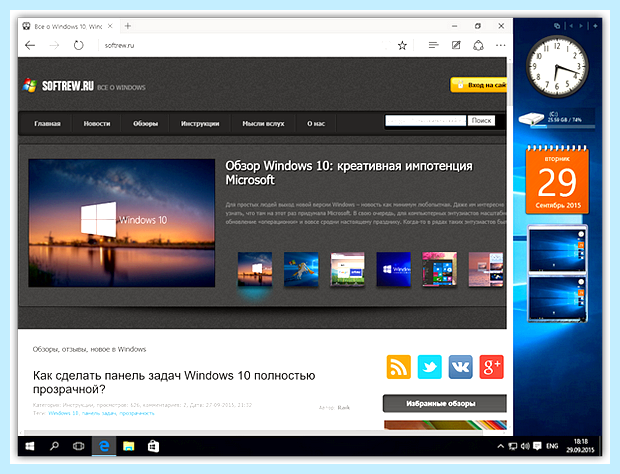Open taskbar search magnifier icon

coord(54,446)
